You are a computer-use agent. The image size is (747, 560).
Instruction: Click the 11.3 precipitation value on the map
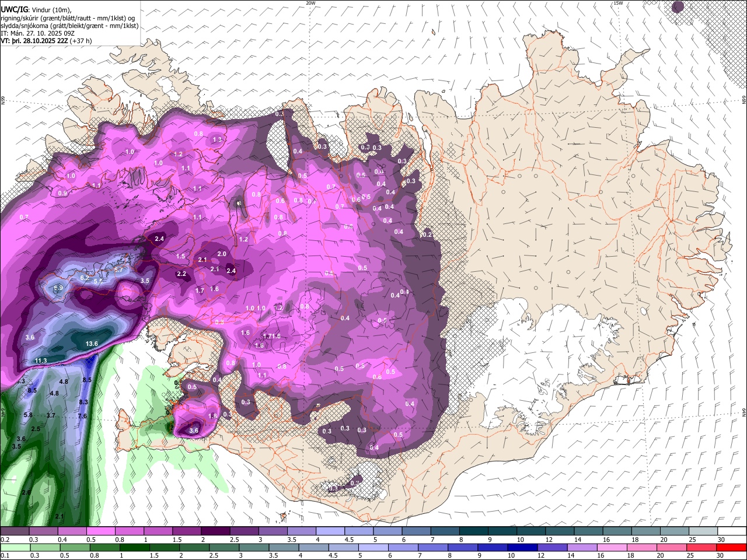point(41,361)
